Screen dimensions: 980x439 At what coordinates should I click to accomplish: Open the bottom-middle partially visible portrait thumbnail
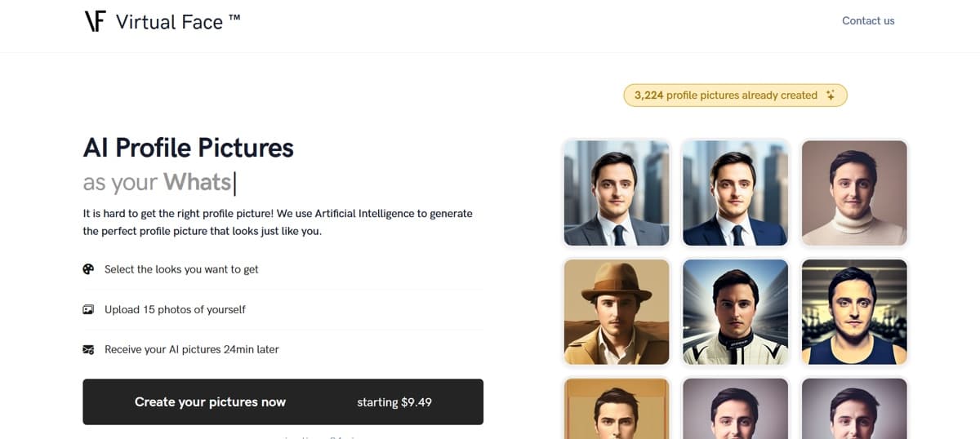(735, 408)
